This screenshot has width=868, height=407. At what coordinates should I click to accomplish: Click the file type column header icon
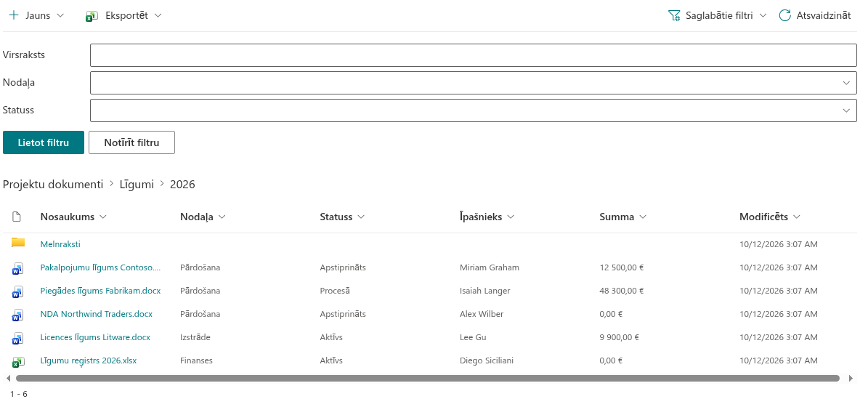click(x=17, y=217)
